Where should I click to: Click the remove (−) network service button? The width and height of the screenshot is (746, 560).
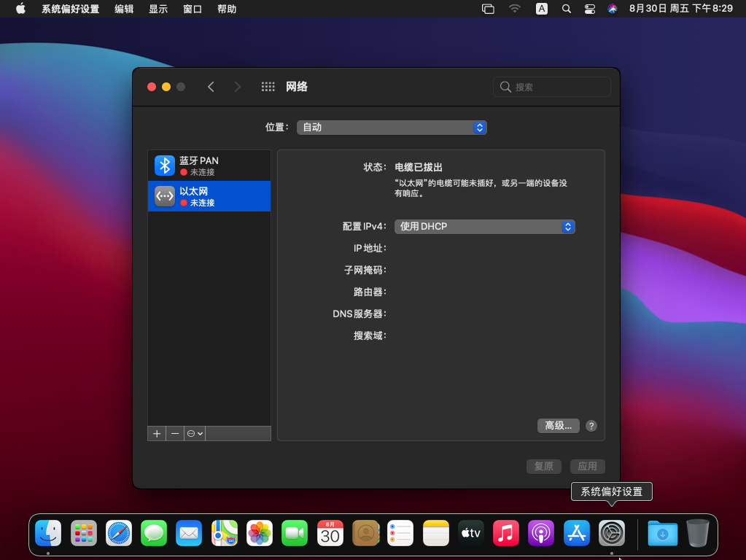(175, 433)
